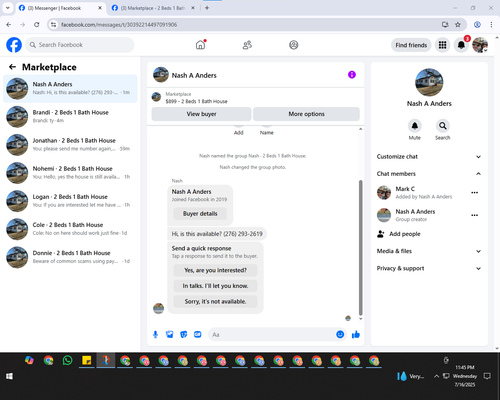
Task: Click the View buyer button
Action: pyautogui.click(x=201, y=114)
